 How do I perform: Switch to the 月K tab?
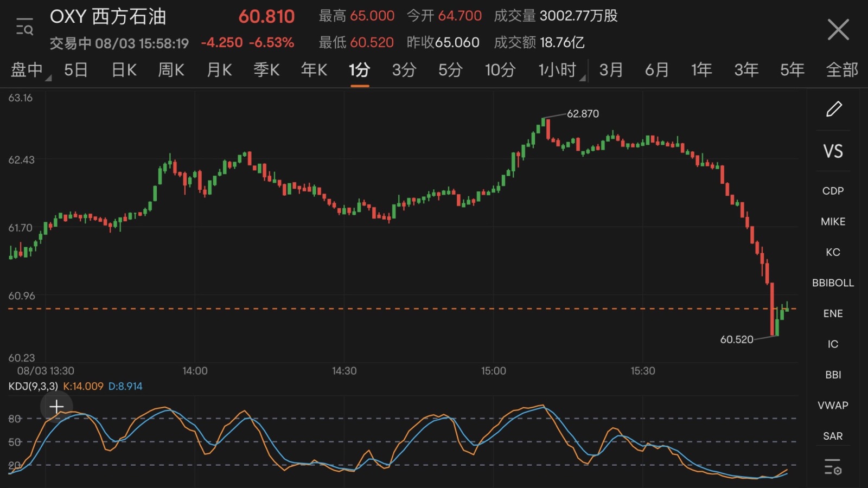[219, 70]
